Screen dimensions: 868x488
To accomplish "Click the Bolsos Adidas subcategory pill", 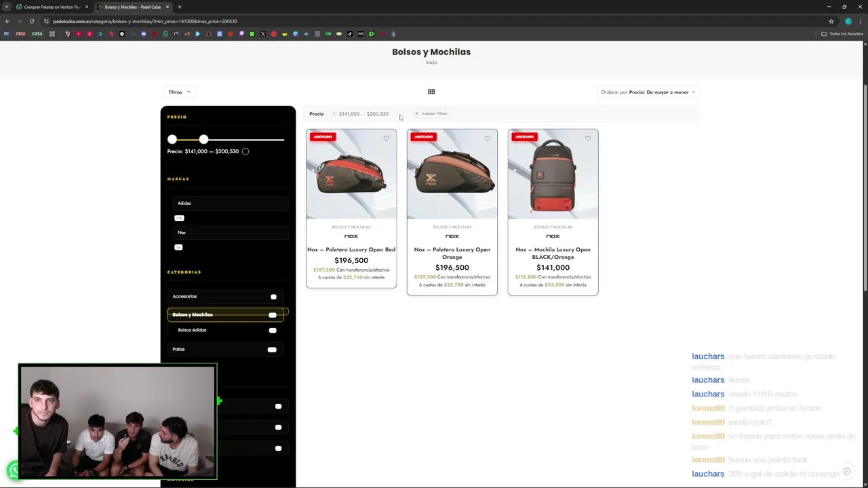I will click(273, 331).
